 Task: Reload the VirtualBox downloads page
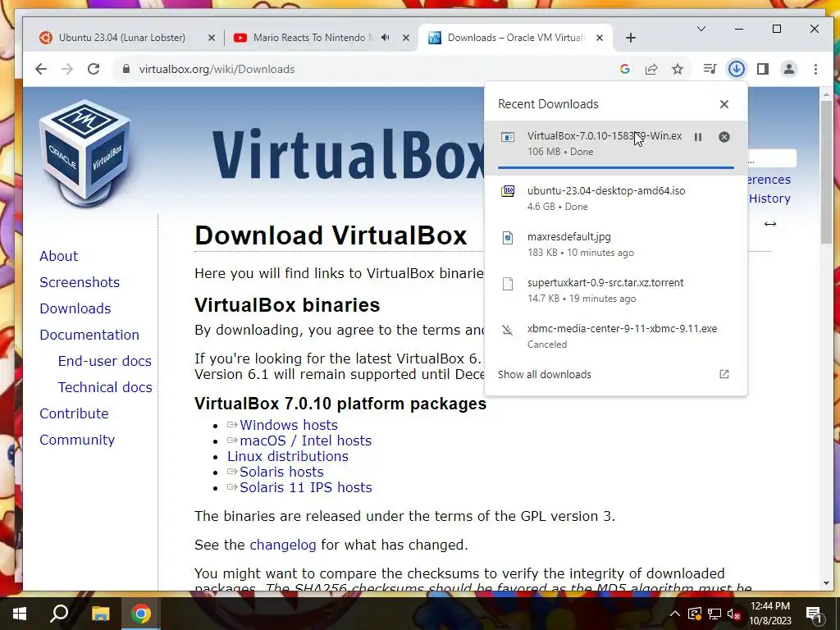pos(94,69)
